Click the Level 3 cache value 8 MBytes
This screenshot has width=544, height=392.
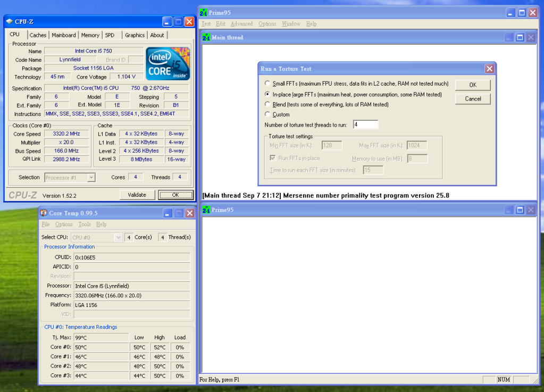[x=141, y=159]
